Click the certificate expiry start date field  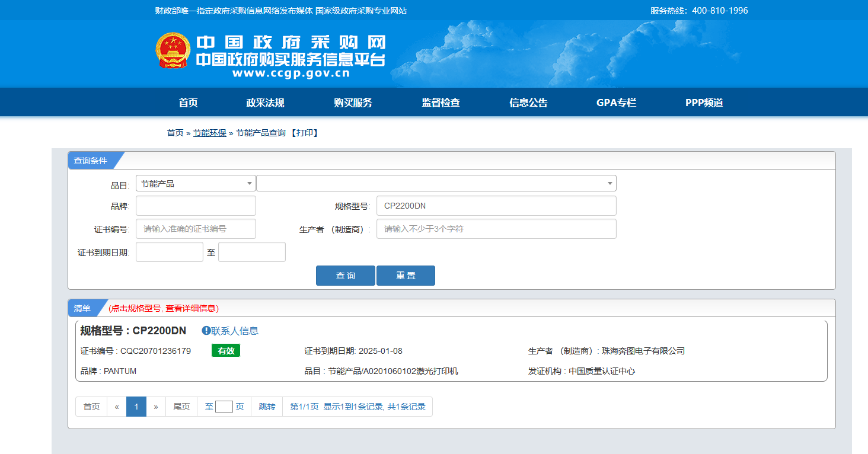pos(170,252)
